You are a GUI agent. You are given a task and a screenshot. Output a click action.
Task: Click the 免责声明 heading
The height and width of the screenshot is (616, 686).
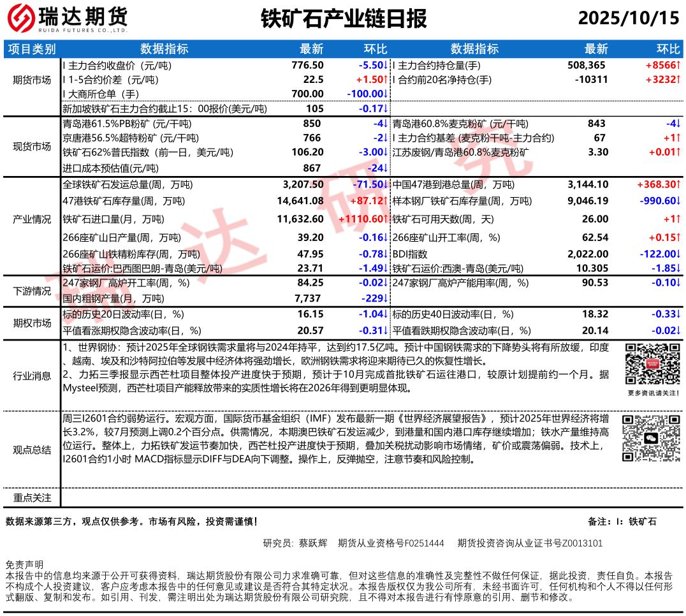(24, 565)
